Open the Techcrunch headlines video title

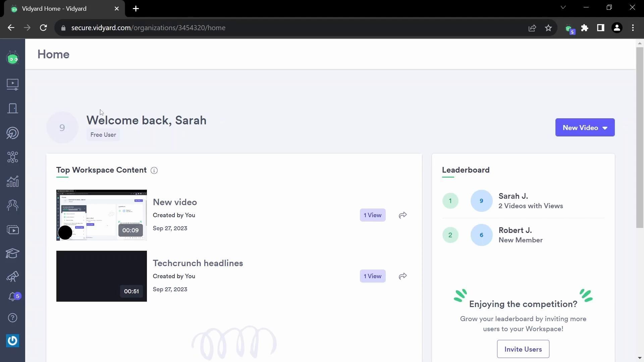click(198, 263)
